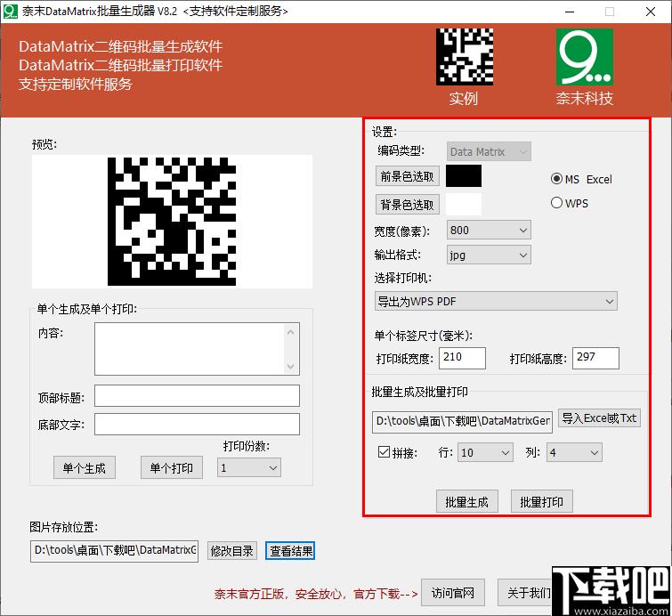Open the 宽度(像素) 800 dropdown
This screenshot has width=672, height=616.
coord(489,231)
